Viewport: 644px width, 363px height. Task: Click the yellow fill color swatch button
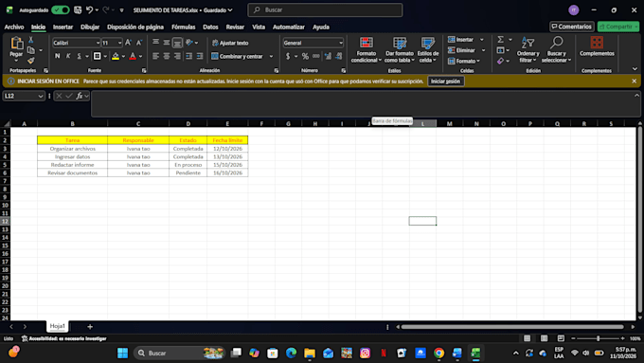tap(116, 56)
